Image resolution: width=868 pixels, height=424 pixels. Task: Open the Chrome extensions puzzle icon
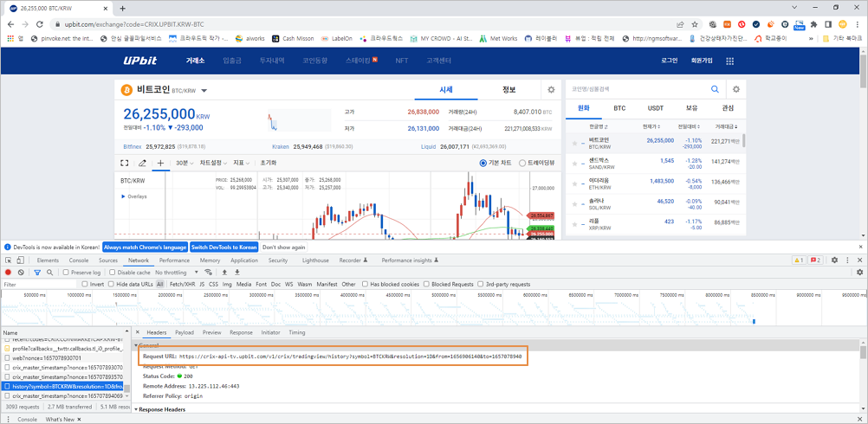(813, 24)
